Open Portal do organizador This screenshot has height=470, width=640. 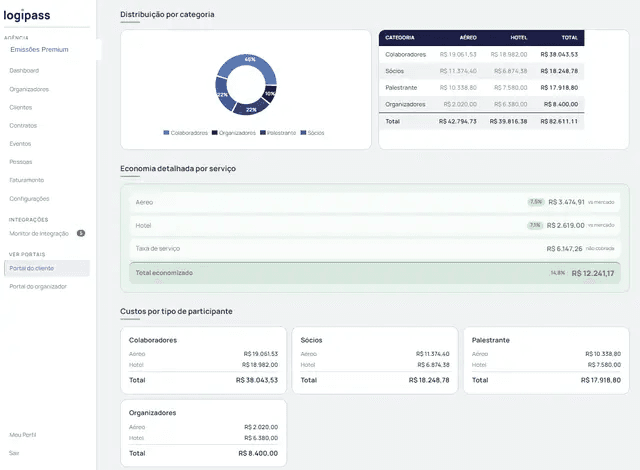tap(38, 286)
